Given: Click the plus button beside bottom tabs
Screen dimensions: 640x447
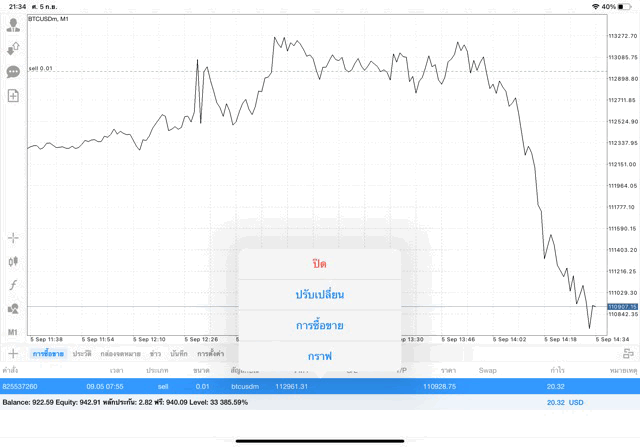Looking at the screenshot, I should point(13,353).
